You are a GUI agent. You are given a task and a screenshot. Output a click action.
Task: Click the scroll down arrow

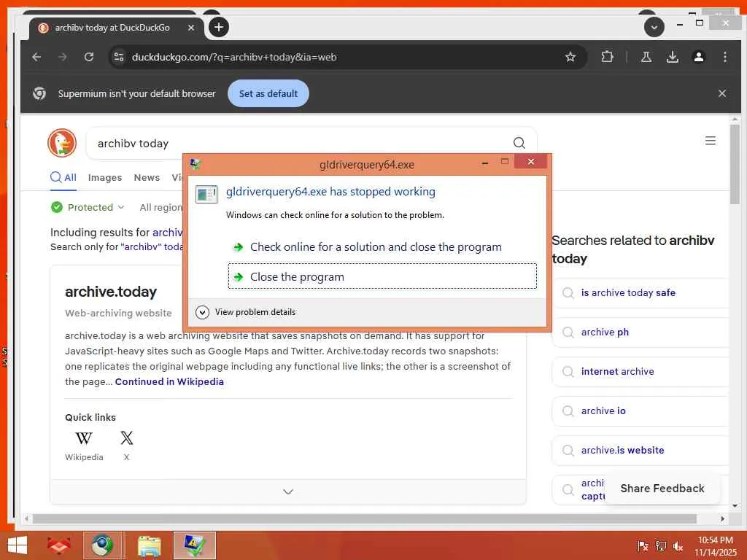tap(735, 506)
